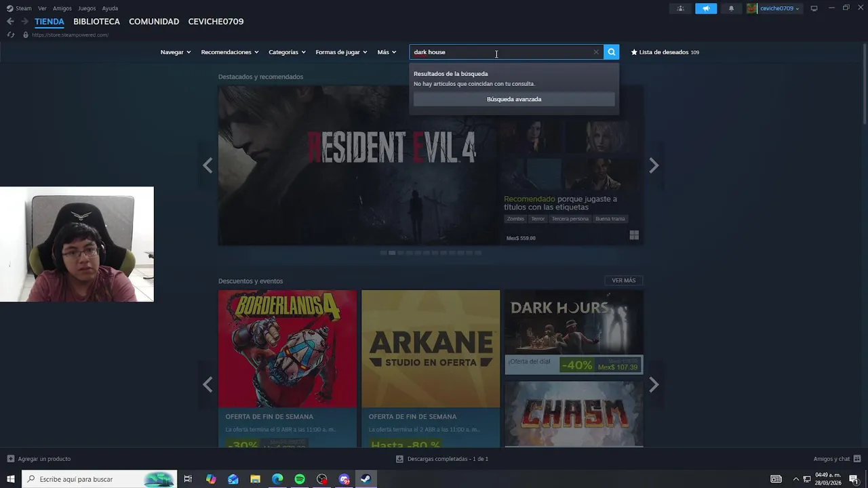Expand the ceviche0709 account dropdown
The image size is (868, 488).
pyautogui.click(x=779, y=8)
